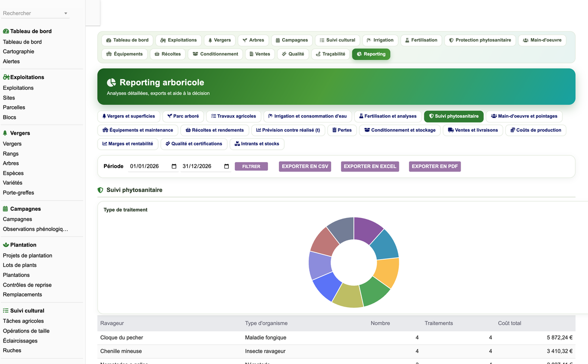Open Parcelles in the sidebar
588x364 pixels.
14,107
